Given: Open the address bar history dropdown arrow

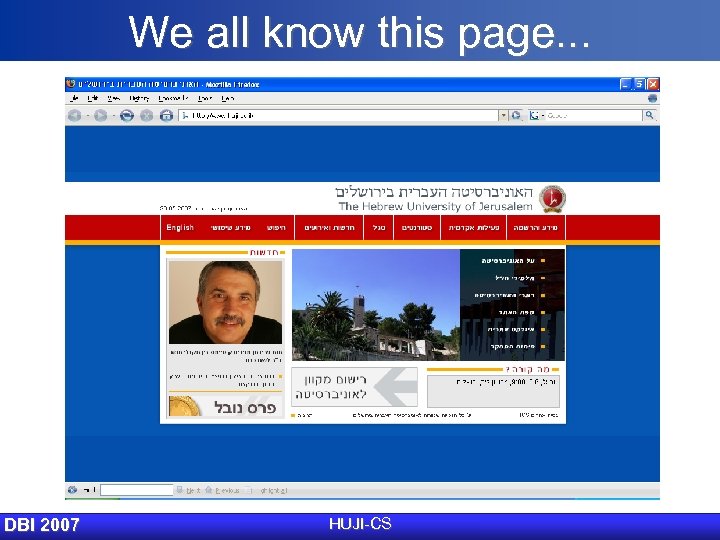Looking at the screenshot, I should [x=503, y=115].
